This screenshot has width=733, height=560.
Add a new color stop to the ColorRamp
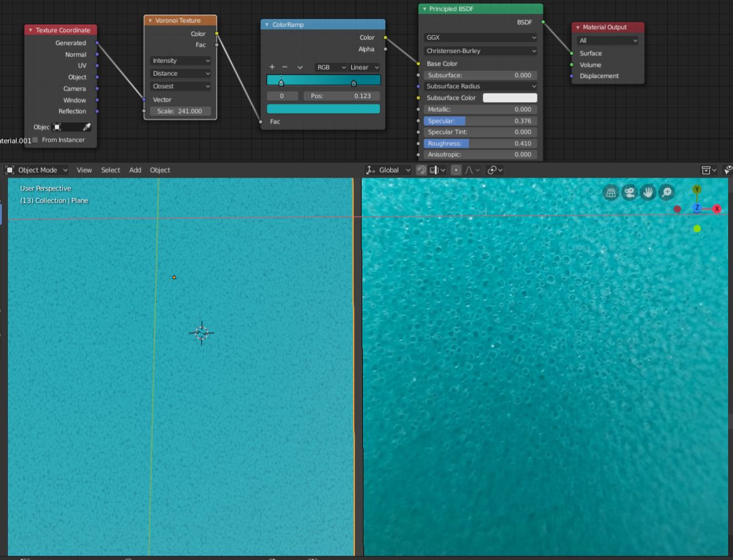(x=272, y=67)
